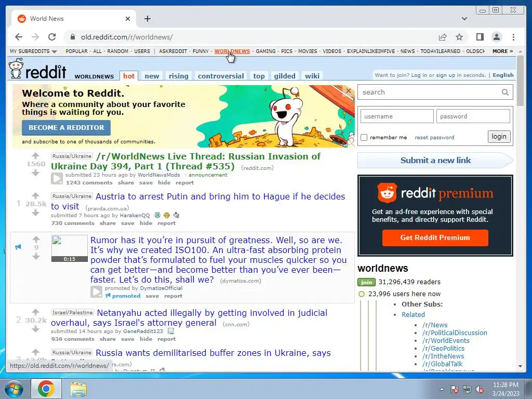532x399 pixels.
Task: Switch to the rising tab
Action: click(179, 76)
